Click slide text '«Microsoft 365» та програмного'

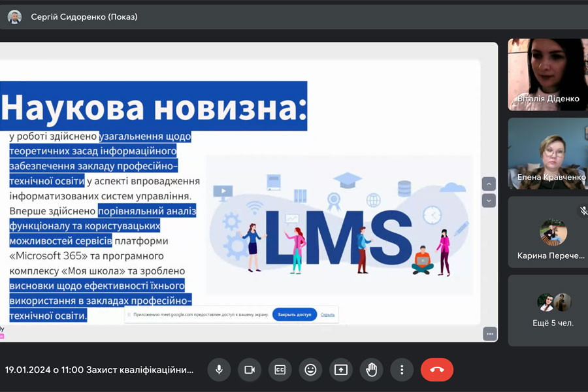(87, 256)
